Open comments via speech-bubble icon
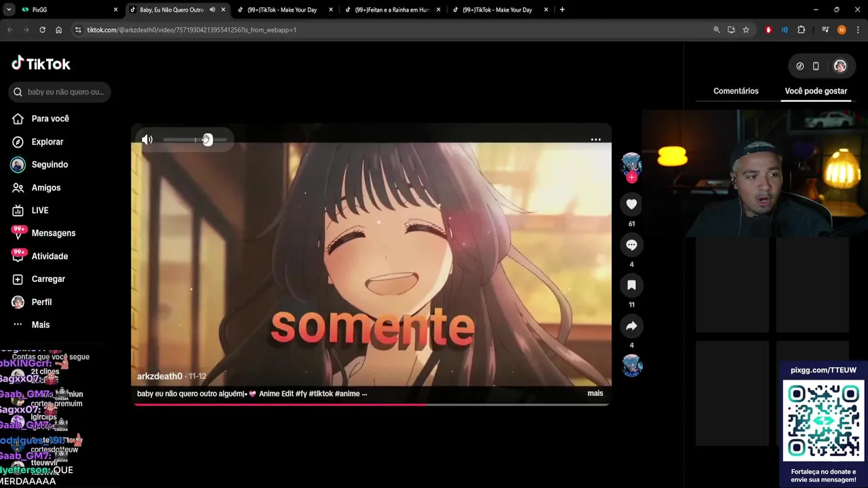Viewport: 868px width, 488px height. tap(631, 245)
